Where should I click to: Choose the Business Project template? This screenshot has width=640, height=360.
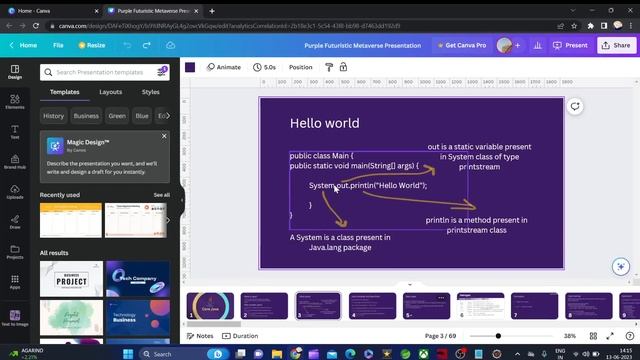point(71,279)
